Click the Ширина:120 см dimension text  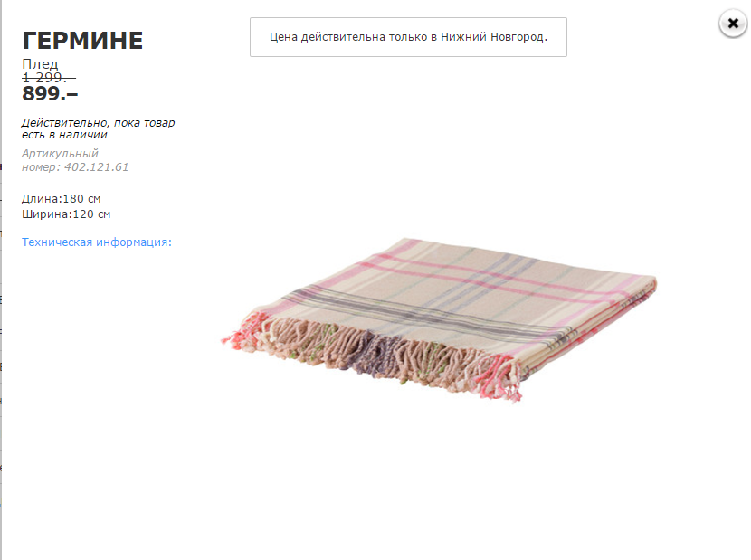[x=66, y=214]
